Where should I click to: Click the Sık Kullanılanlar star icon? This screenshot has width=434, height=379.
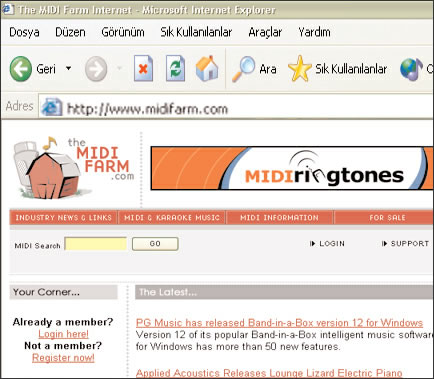pos(300,69)
